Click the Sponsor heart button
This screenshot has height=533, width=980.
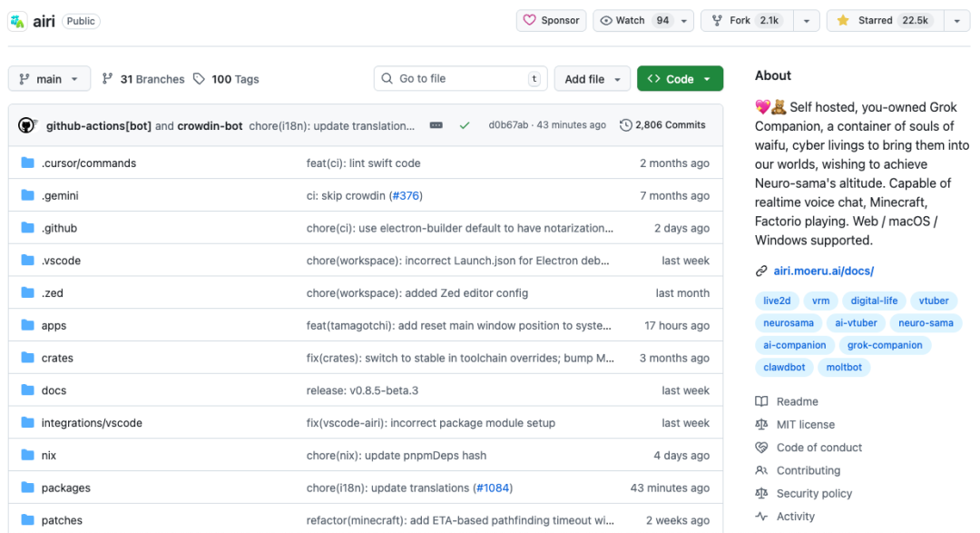point(552,21)
